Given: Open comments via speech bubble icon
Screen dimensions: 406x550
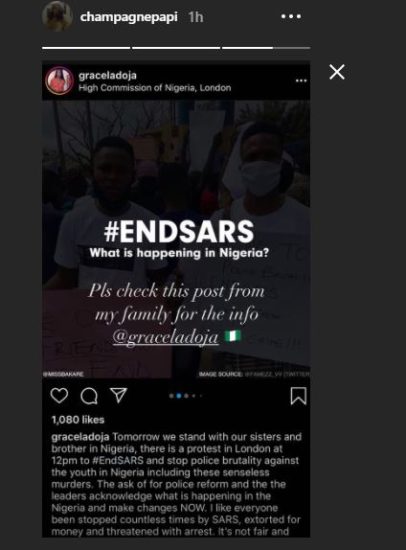Looking at the screenshot, I should click(x=89, y=396).
